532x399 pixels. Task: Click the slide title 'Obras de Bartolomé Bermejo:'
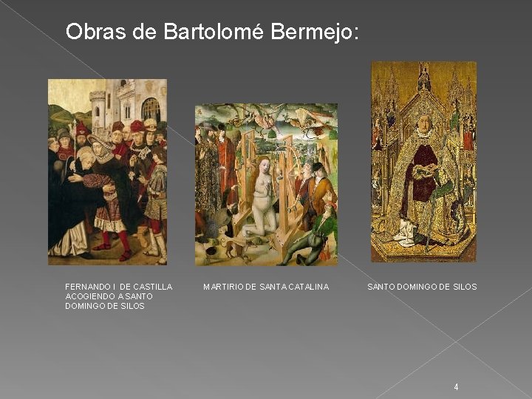point(212,32)
